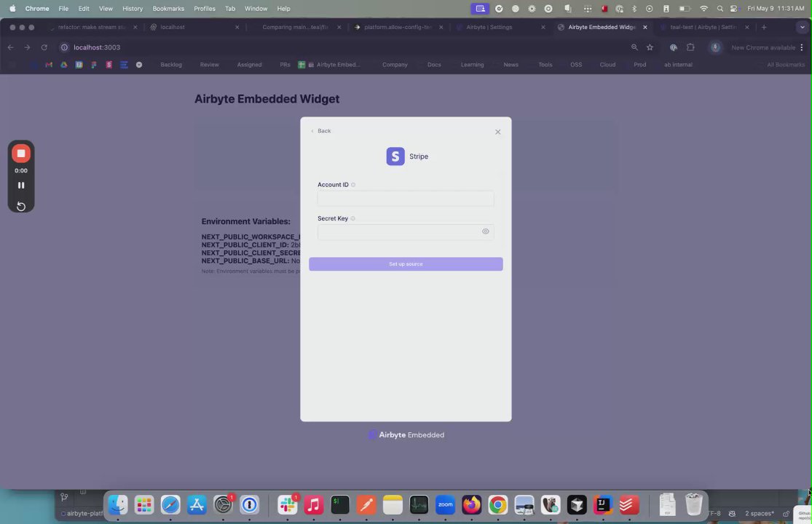The width and height of the screenshot is (812, 524).
Task: Open the Backlog bookmark folder
Action: (171, 65)
